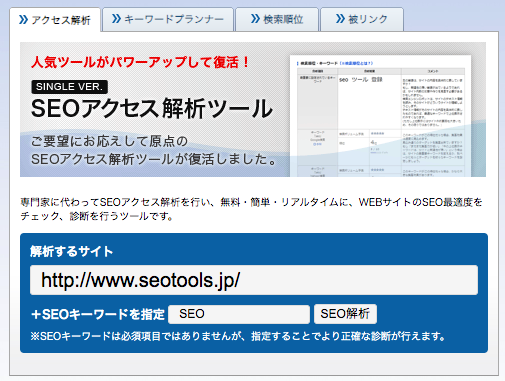Focus the site URL input field
The height and width of the screenshot is (381, 505).
254,280
